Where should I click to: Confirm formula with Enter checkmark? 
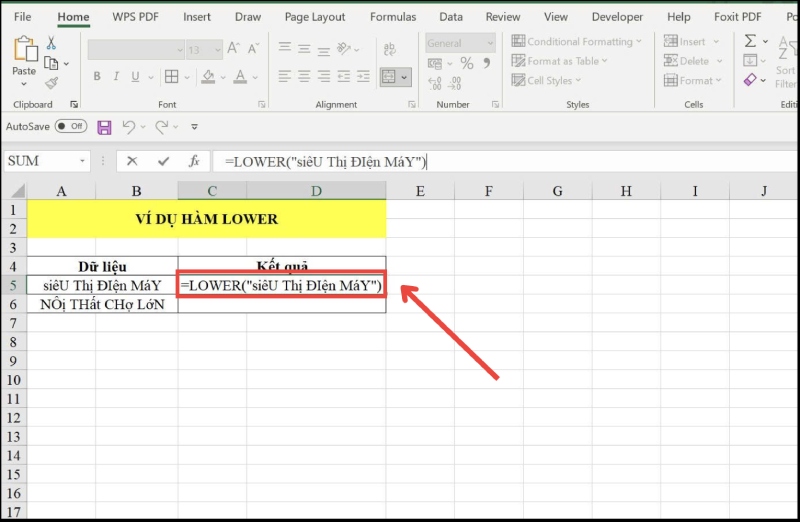coord(163,161)
